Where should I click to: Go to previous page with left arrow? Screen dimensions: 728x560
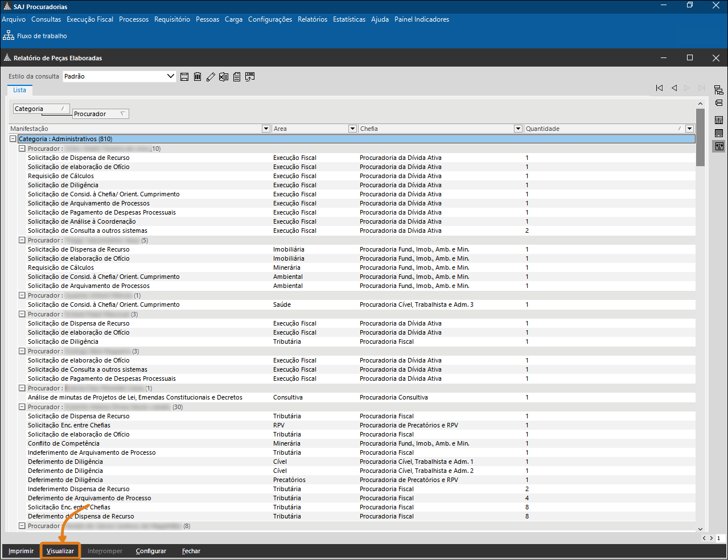point(674,88)
